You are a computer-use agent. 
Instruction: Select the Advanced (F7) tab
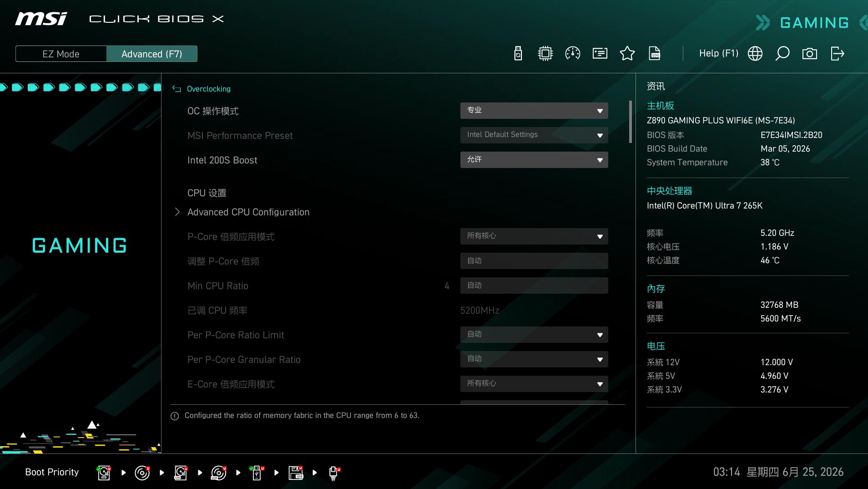pyautogui.click(x=152, y=54)
